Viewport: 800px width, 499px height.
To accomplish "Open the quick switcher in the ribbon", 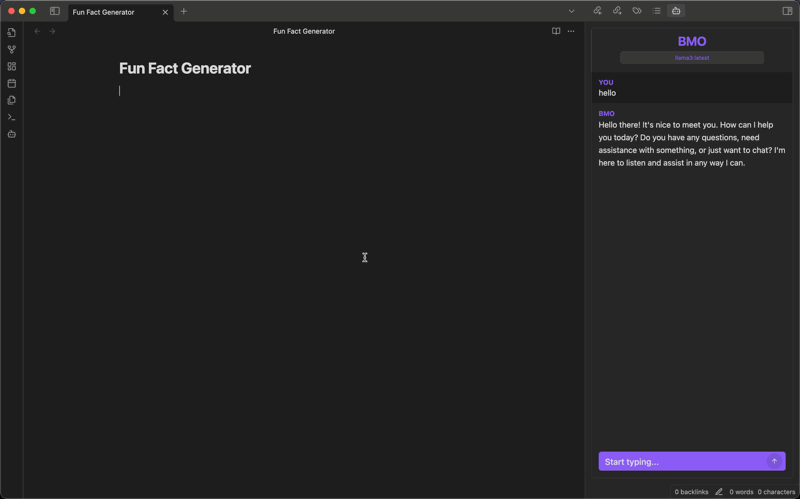I will point(12,33).
